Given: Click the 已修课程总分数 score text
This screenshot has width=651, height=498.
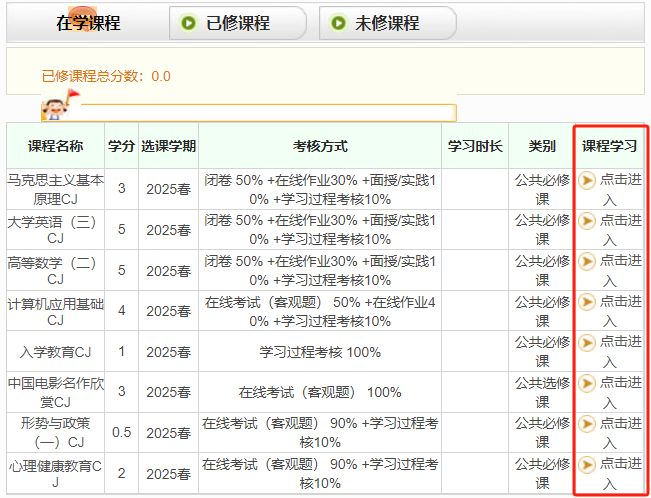Looking at the screenshot, I should tap(106, 76).
